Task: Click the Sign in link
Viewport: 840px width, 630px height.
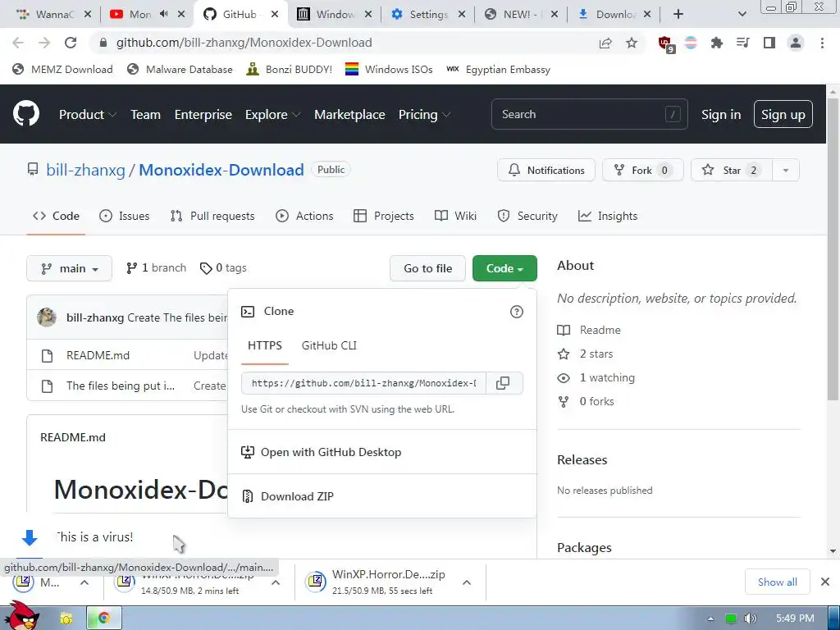Action: click(721, 115)
